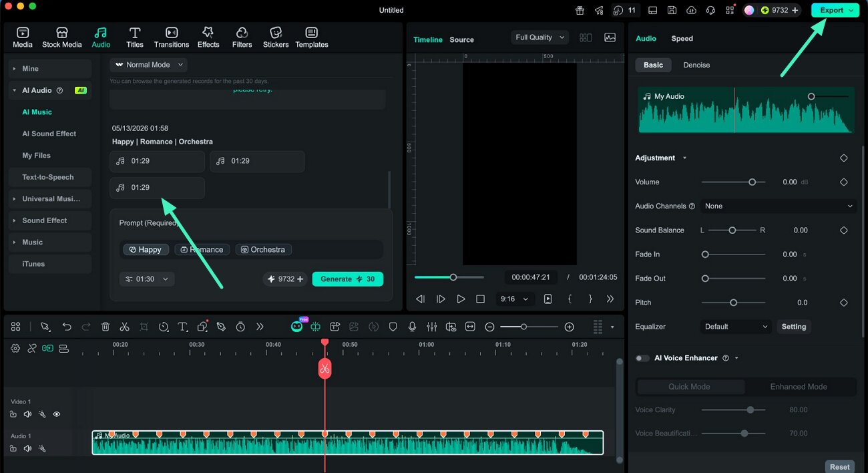
Task: Switch to the Denoise tab
Action: tap(696, 65)
